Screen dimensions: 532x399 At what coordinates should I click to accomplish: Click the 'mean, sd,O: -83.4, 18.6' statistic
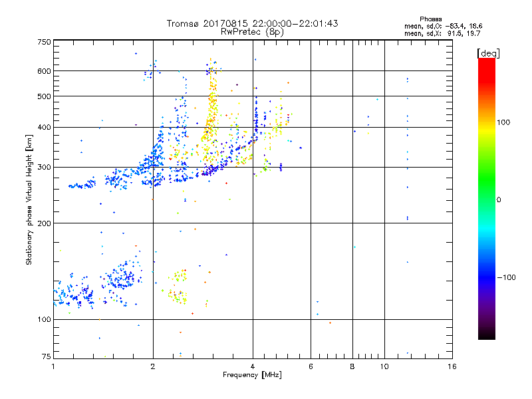pos(443,26)
